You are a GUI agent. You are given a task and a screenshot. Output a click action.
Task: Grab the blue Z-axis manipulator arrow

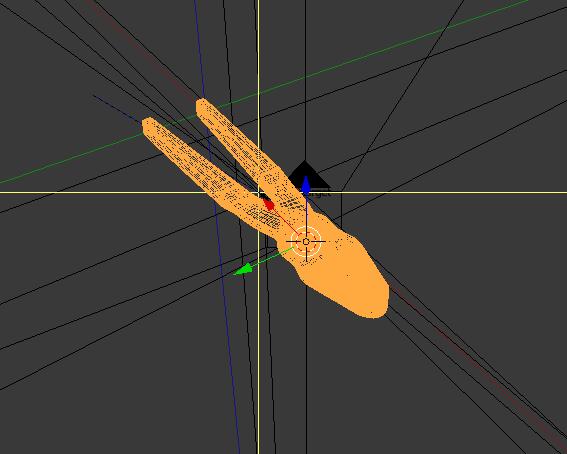coord(306,186)
